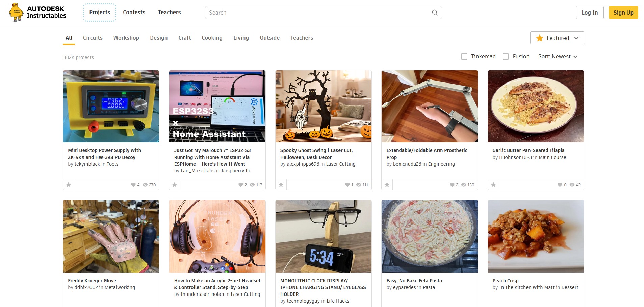Screen dimensions: 644x307
Task: Click favorite star on Garlic Butter Tilapia card
Action: tap(493, 185)
